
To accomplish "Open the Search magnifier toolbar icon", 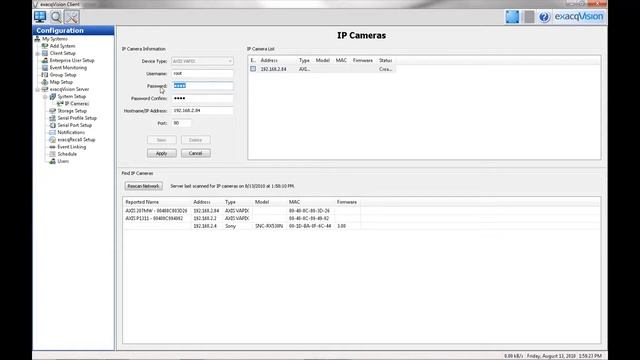I will [x=56, y=17].
